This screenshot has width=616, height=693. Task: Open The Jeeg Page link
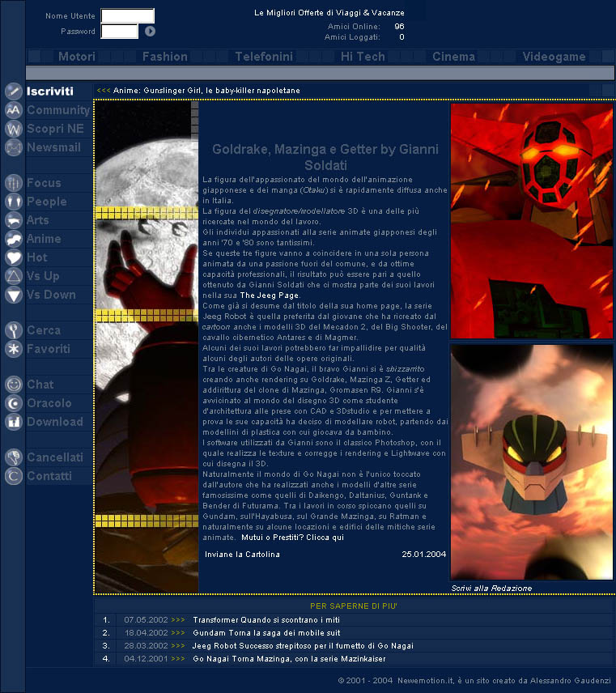point(269,295)
